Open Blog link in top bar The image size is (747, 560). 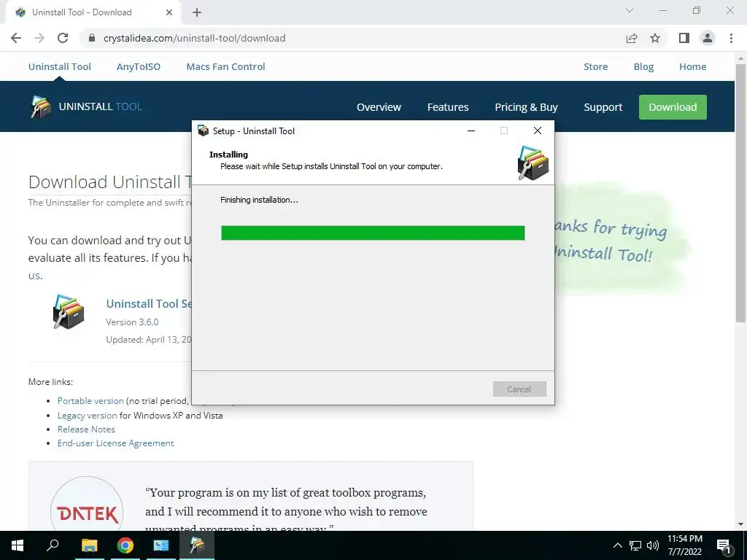[x=643, y=66]
